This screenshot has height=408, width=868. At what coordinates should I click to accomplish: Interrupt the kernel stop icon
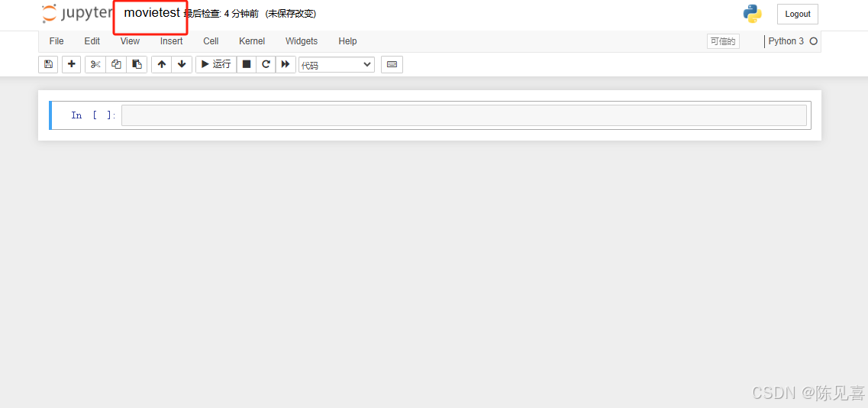(247, 64)
